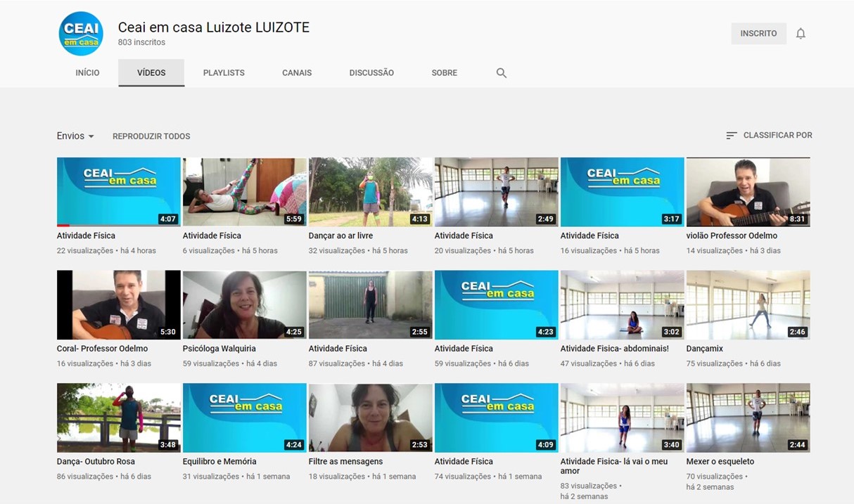This screenshot has height=504, width=854.
Task: Click the notification bell icon
Action: [x=801, y=34]
